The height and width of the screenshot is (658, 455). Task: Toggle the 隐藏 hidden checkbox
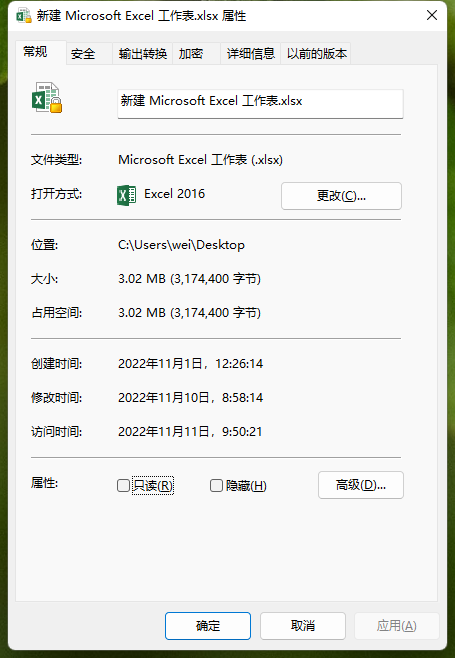(216, 486)
